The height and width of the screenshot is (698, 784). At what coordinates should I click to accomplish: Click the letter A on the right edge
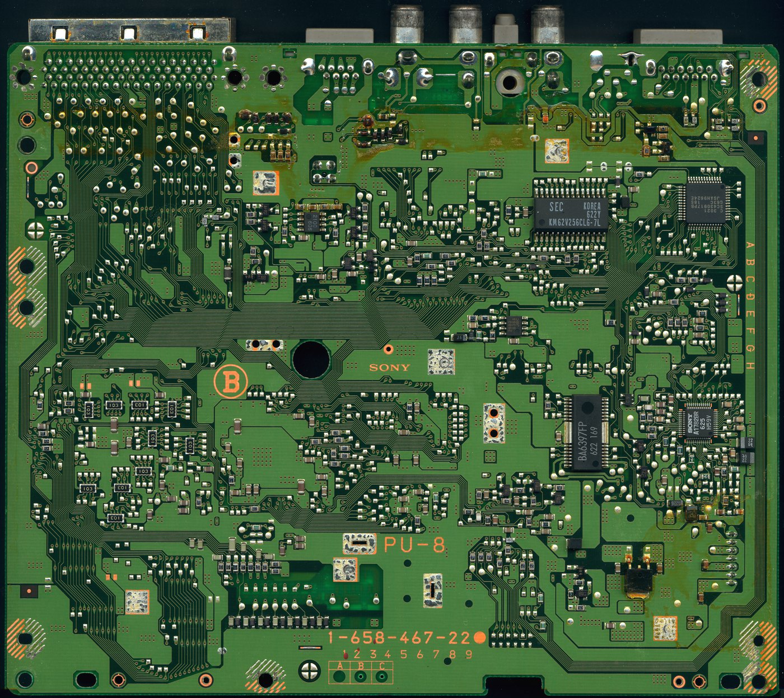coord(750,247)
